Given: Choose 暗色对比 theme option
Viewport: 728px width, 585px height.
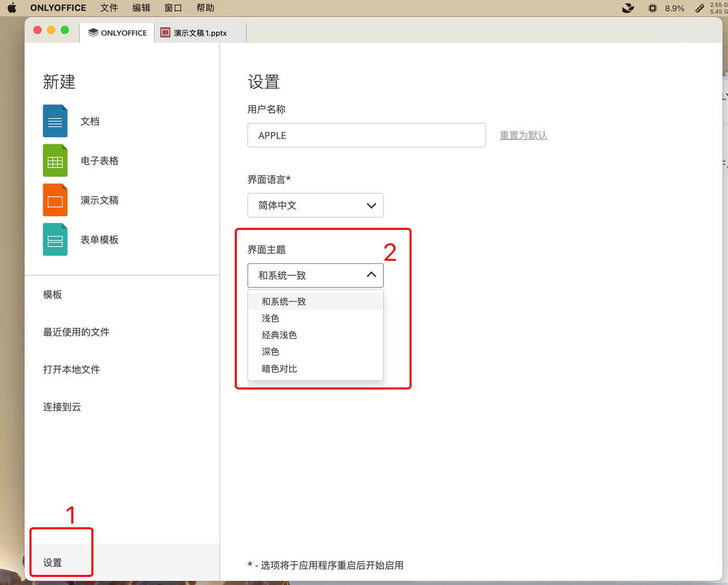Looking at the screenshot, I should pos(316,368).
